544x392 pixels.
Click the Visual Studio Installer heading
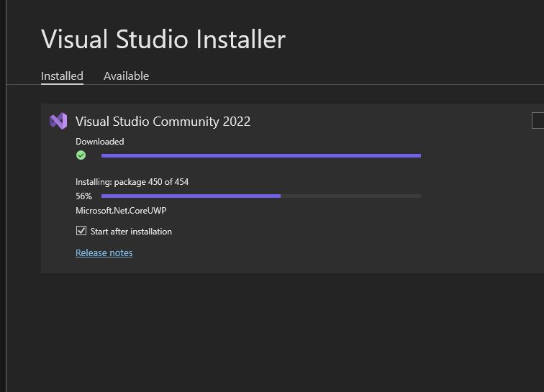tap(163, 39)
